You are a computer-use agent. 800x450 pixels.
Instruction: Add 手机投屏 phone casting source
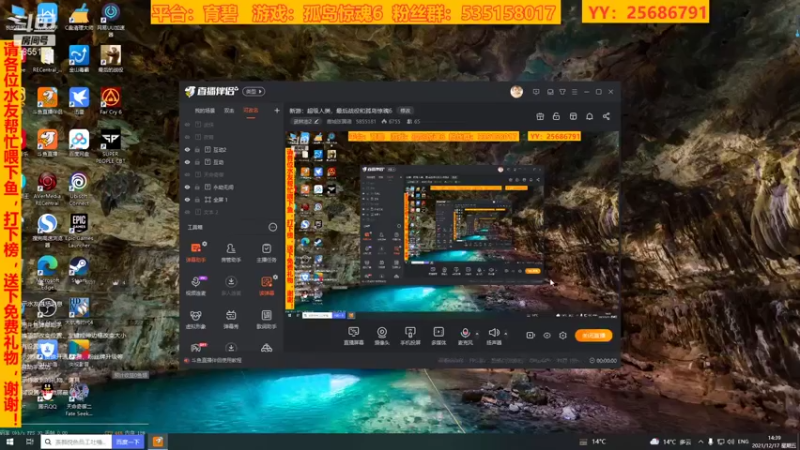point(410,336)
